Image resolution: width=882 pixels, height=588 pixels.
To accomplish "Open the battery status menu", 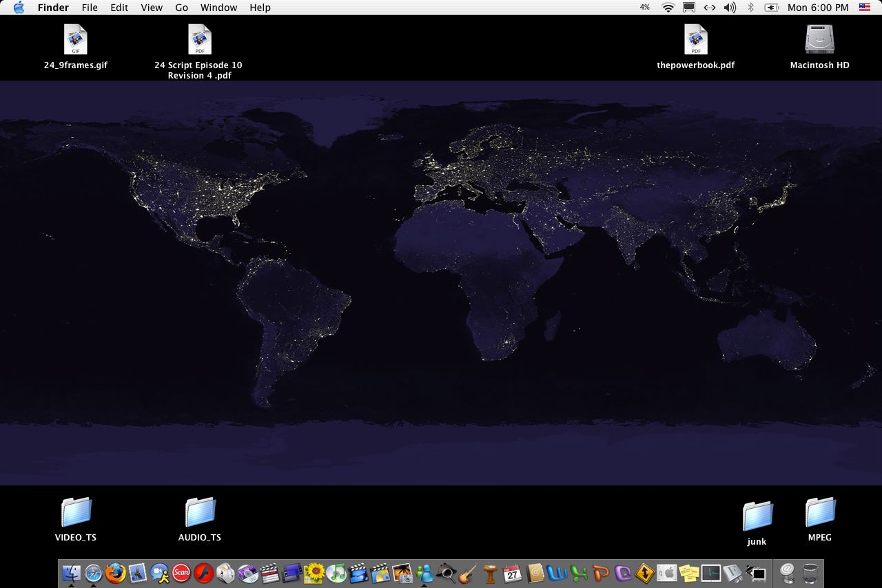I will pos(772,8).
